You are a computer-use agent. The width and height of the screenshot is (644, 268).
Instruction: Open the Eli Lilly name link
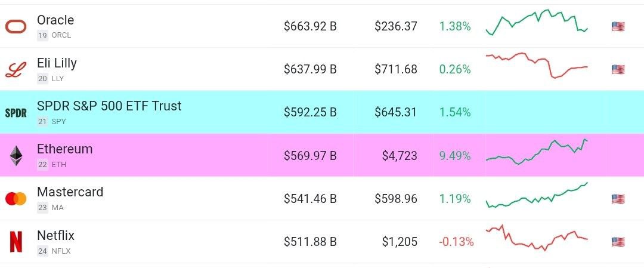pyautogui.click(x=57, y=63)
